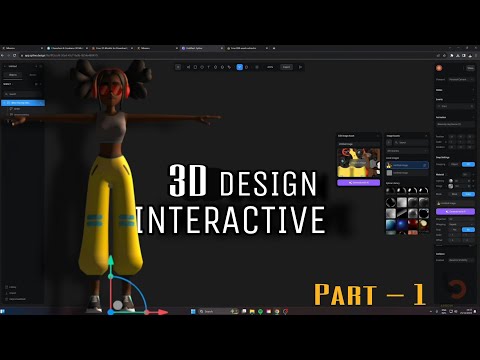
Task: Select the Text tool in the toolbar
Action: [209, 67]
